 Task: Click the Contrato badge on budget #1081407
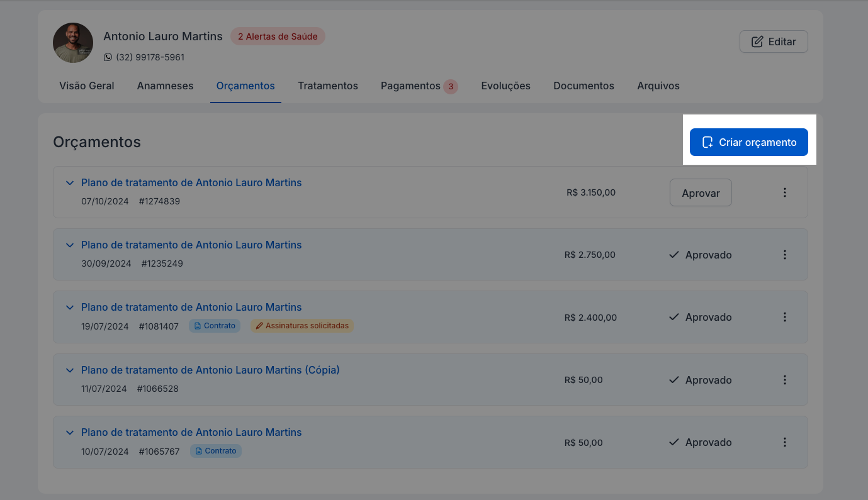[215, 326]
